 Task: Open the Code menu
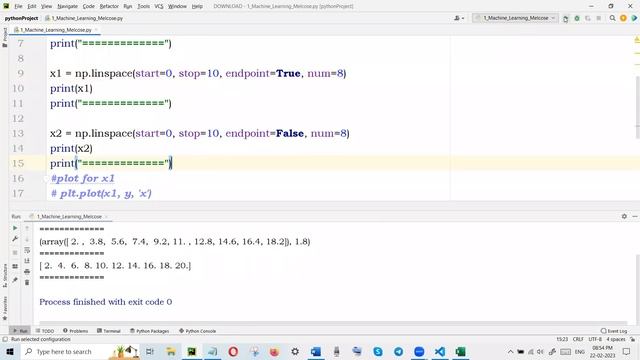[x=89, y=6]
